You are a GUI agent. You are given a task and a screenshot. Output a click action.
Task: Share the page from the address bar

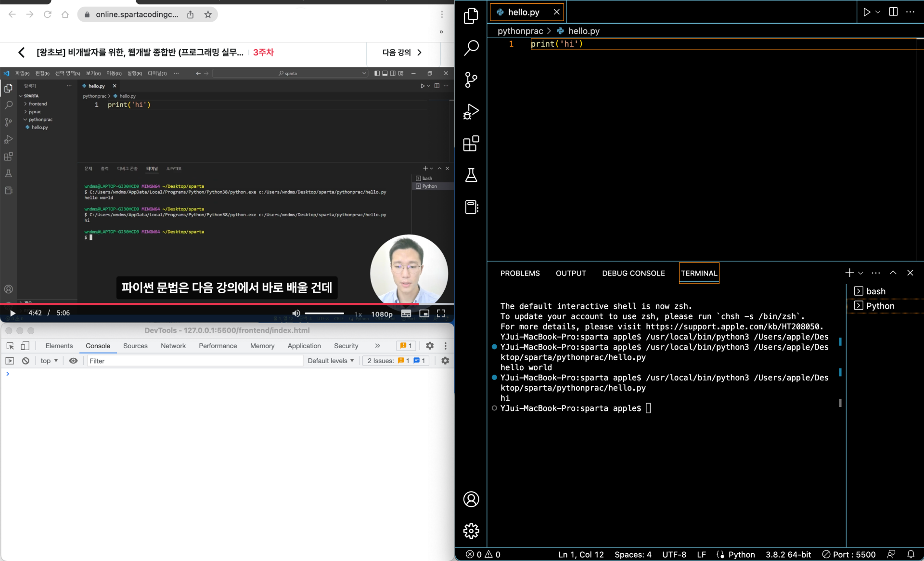(191, 14)
